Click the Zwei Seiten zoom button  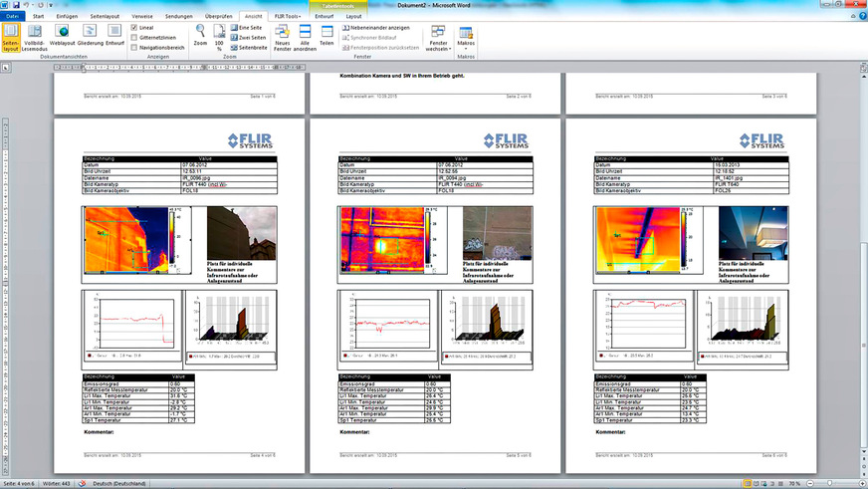point(249,37)
